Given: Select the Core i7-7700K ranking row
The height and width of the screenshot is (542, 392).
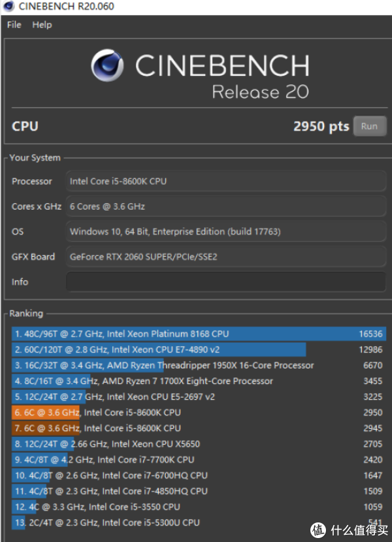Looking at the screenshot, I should 199,460.
